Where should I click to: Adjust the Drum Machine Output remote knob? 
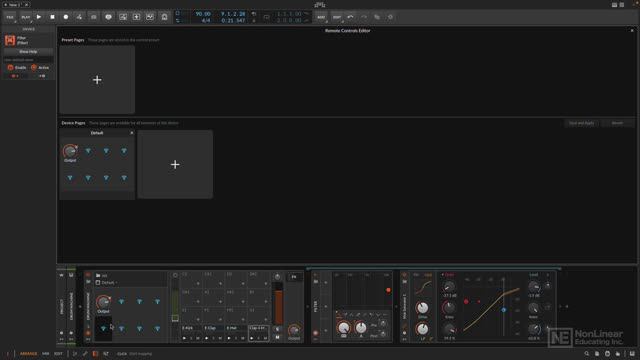(x=103, y=302)
